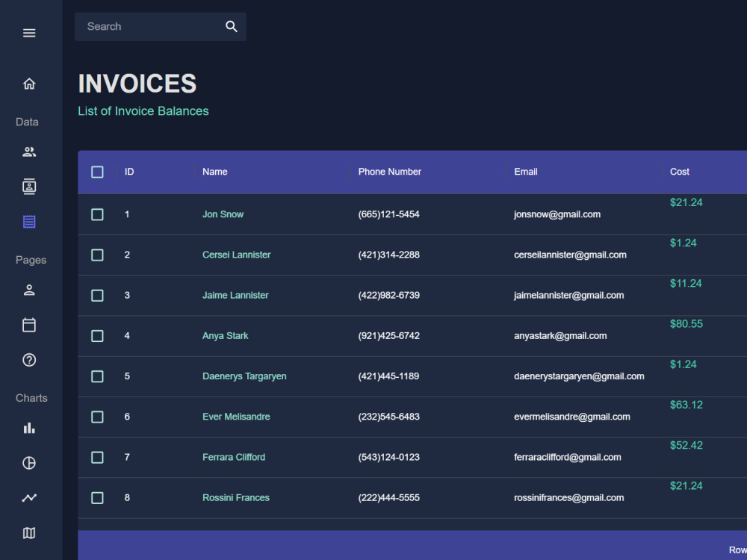The image size is (747, 560).
Task: Click email anyastark@gmail.com
Action: pos(560,336)
